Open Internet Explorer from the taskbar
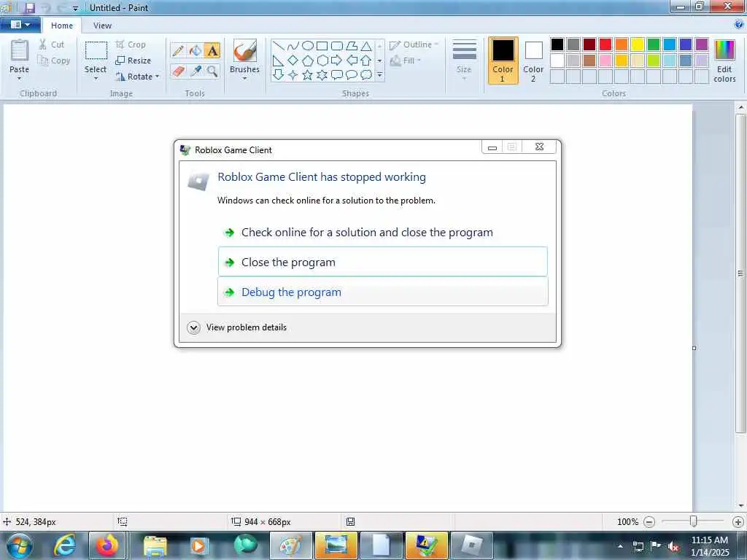Screen dimensions: 747x560 click(64, 545)
